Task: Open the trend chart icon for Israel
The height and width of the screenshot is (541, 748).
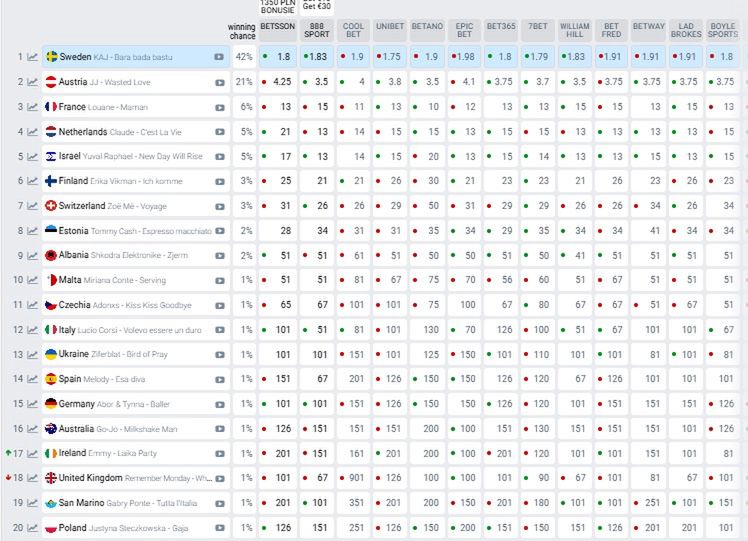Action: [32, 156]
